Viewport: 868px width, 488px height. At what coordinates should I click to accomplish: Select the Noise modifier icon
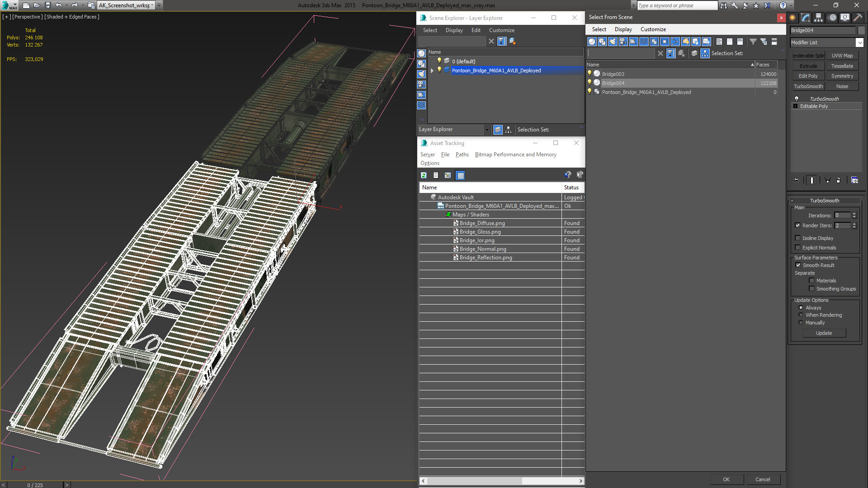843,86
